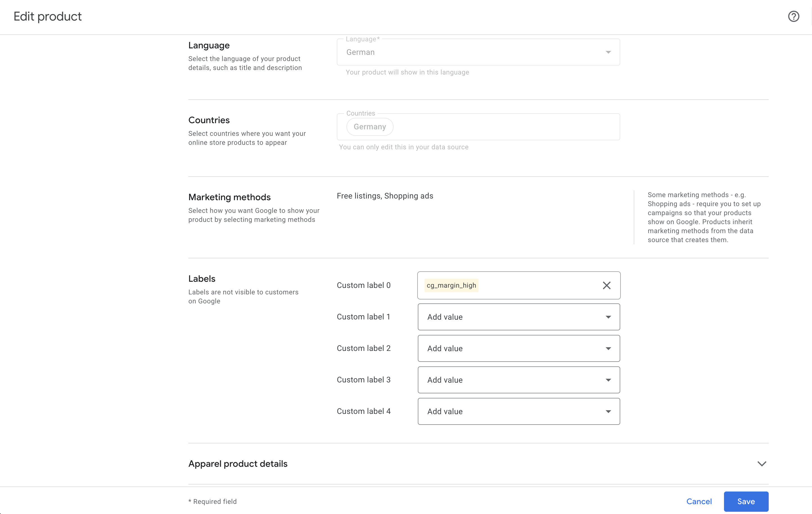Click the '* Required field' note

click(x=213, y=502)
